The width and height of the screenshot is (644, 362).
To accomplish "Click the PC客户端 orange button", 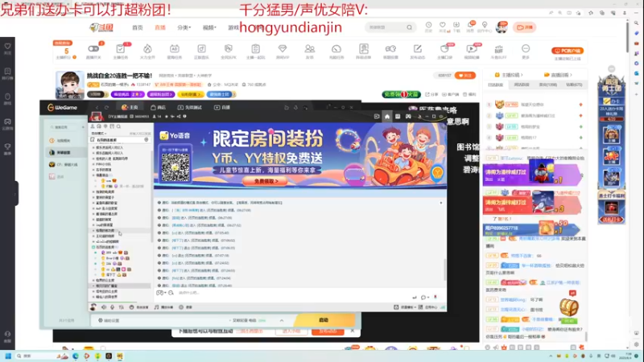I will 568,51.
